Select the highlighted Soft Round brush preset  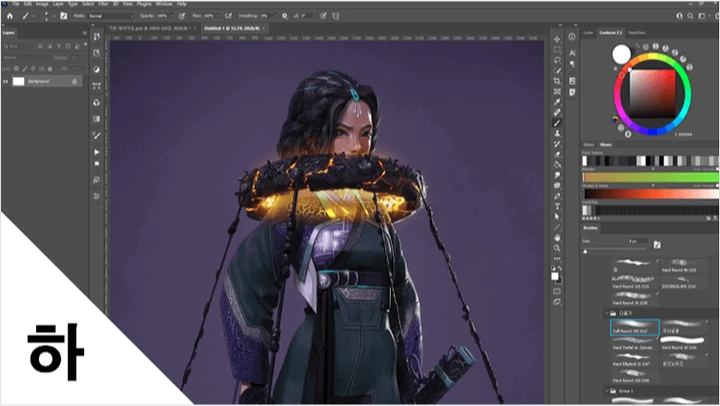pos(635,327)
